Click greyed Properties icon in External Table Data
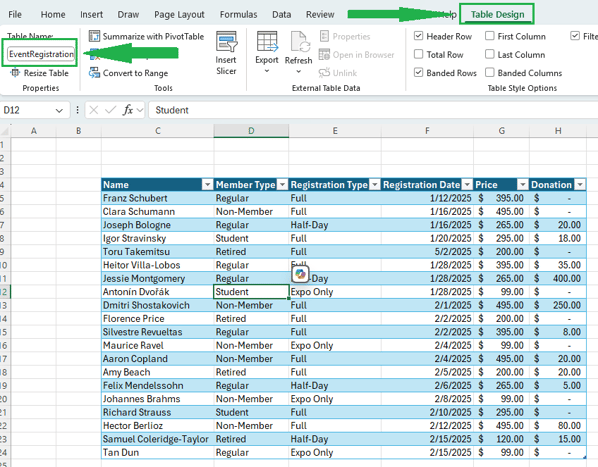Screen dimensions: 598x467 (x=324, y=36)
